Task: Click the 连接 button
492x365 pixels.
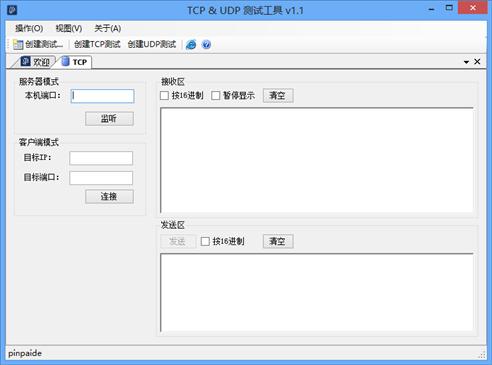Action: pos(109,196)
